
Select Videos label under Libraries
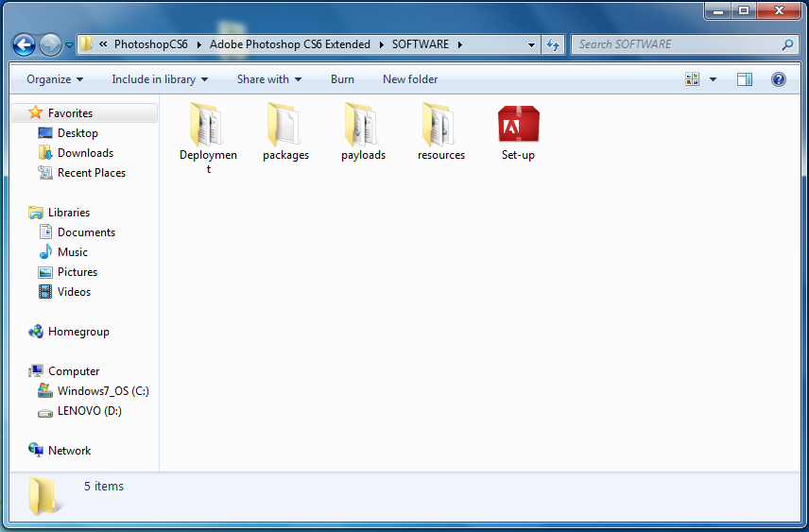pos(75,292)
